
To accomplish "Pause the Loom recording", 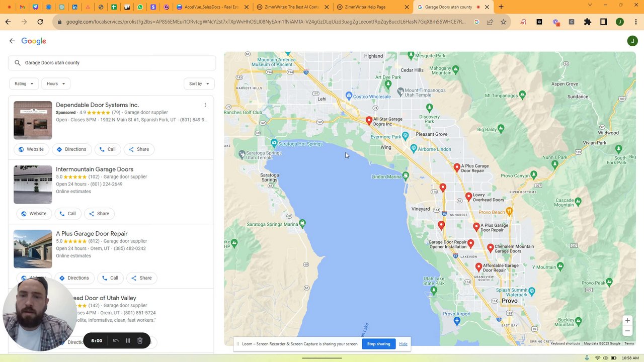I will pos(128,341).
